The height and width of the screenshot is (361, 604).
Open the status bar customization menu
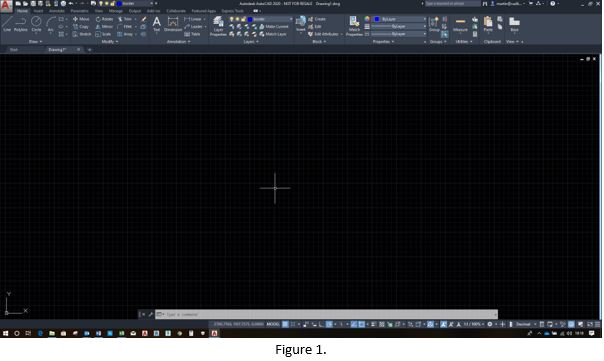pyautogui.click(x=598, y=324)
